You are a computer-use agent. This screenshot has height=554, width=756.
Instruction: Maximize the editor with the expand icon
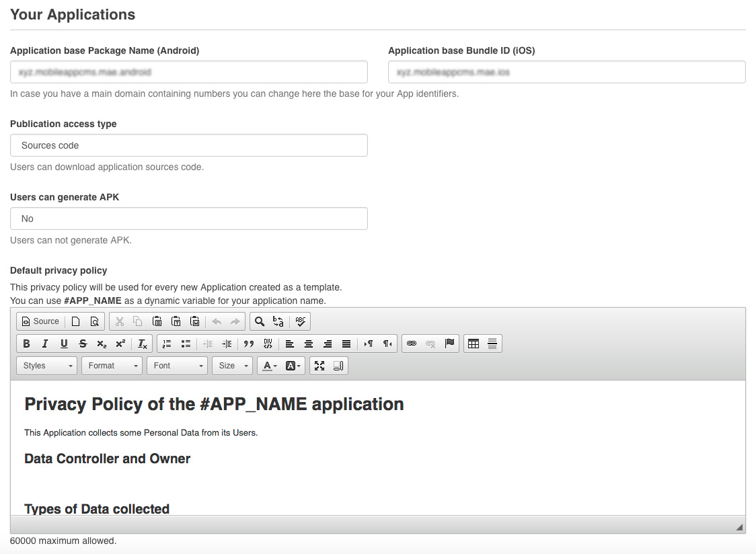click(319, 366)
